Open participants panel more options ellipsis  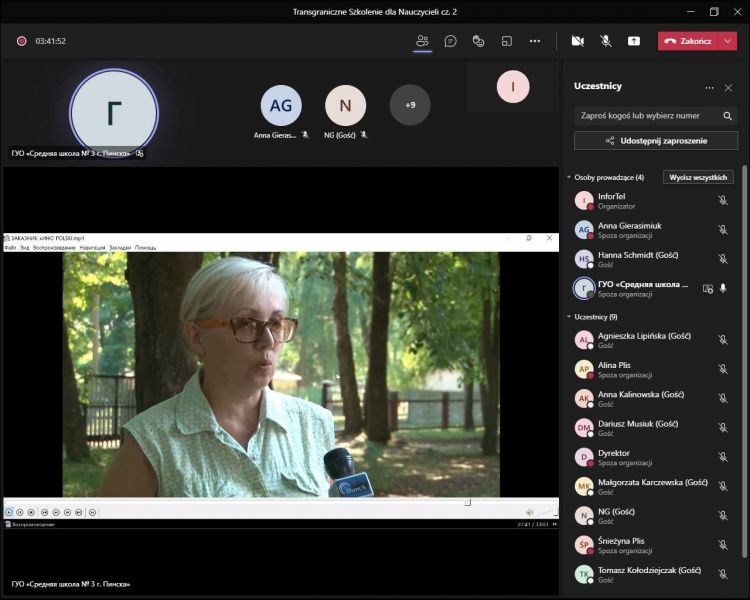tap(709, 88)
